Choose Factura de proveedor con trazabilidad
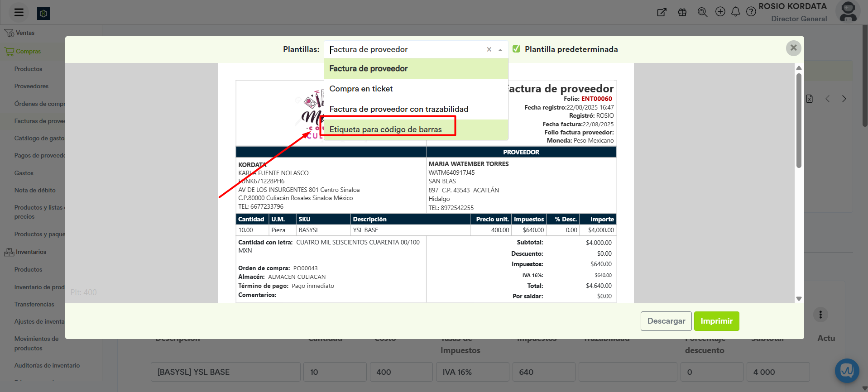Screen dimensions: 868x392 [x=398, y=109]
